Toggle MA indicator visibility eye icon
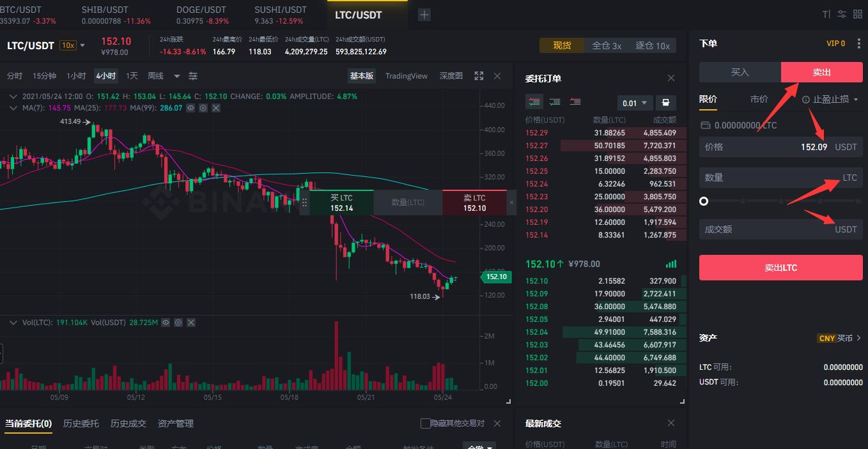 click(x=190, y=109)
